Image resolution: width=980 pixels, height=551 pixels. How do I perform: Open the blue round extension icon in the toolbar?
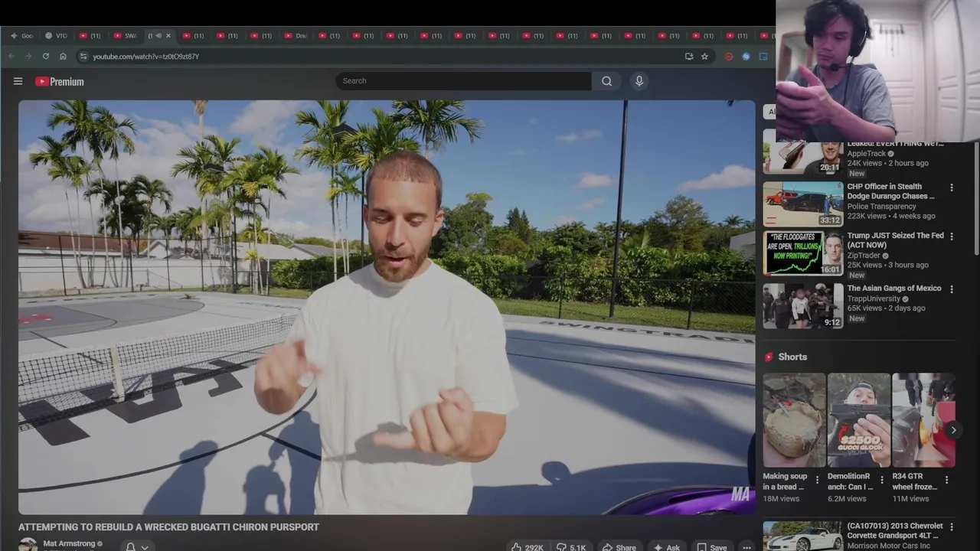pos(746,56)
